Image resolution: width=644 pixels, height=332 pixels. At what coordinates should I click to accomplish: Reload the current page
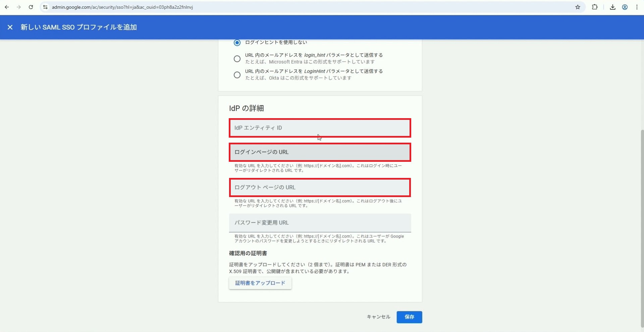pyautogui.click(x=31, y=7)
